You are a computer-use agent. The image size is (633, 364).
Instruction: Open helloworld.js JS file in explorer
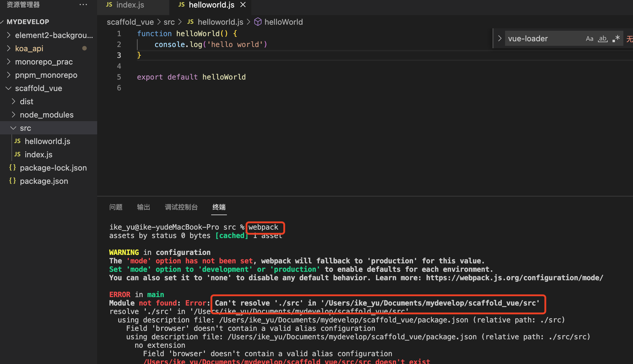coord(47,141)
